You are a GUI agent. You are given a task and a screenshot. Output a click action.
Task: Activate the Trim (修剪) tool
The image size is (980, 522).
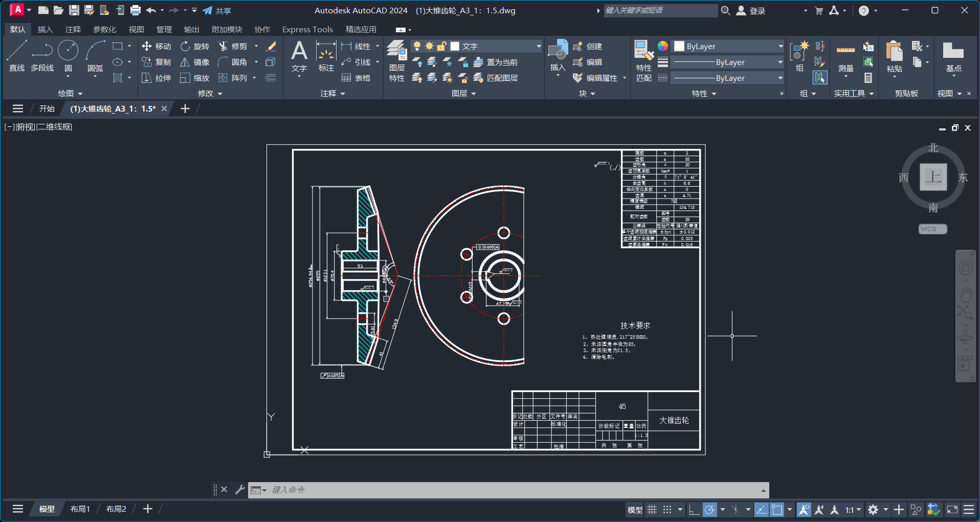click(x=233, y=46)
